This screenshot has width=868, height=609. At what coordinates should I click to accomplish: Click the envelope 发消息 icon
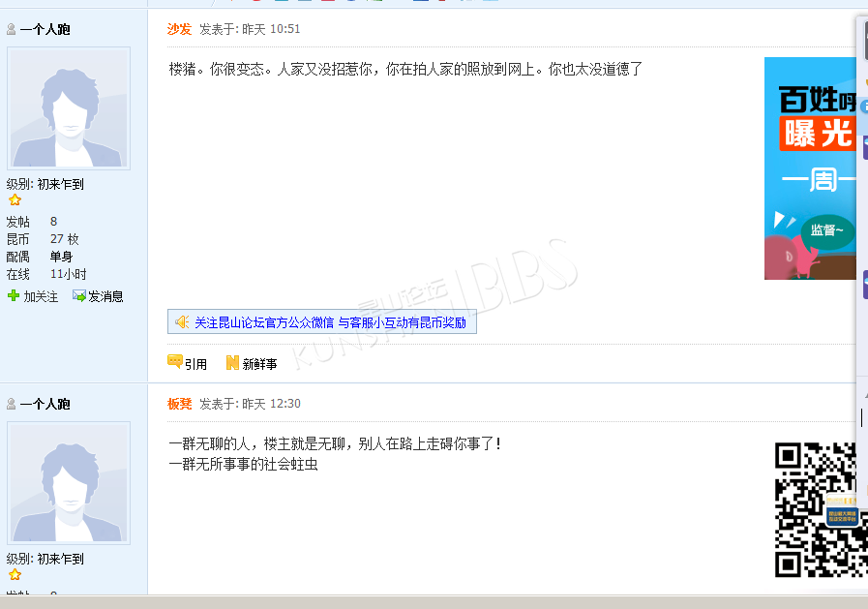tap(79, 295)
